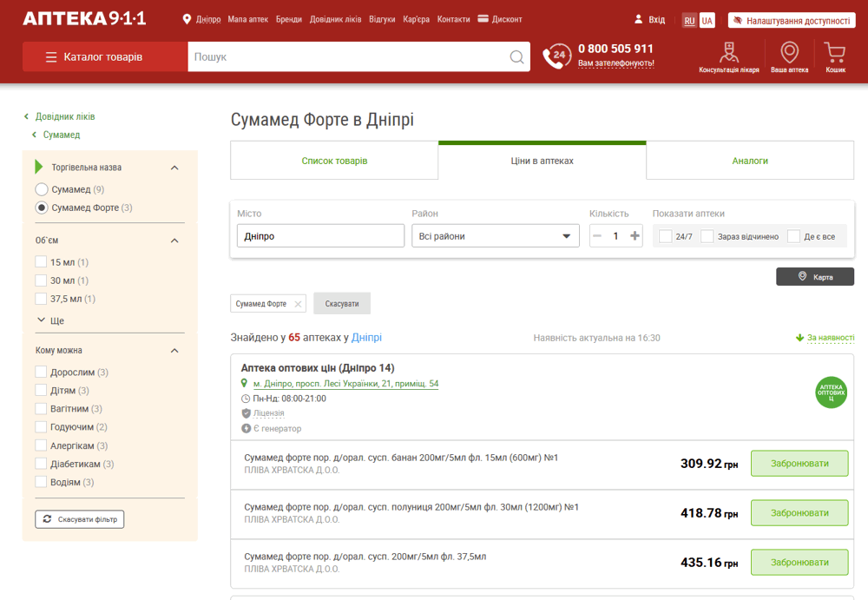This screenshot has height=600, width=868.
Task: Switch site language to RU
Action: [x=689, y=21]
